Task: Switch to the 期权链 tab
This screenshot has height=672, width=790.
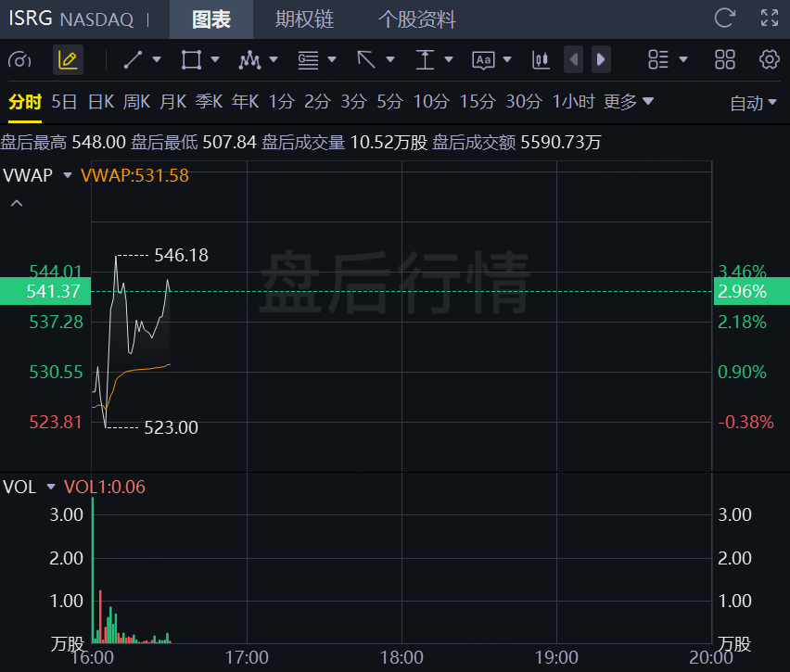Action: pos(304,19)
